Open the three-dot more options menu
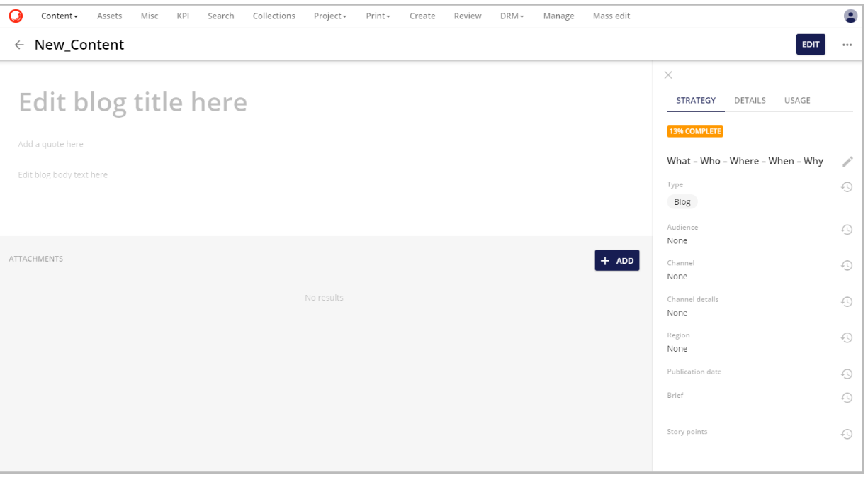The height and width of the screenshot is (480, 868). click(847, 45)
